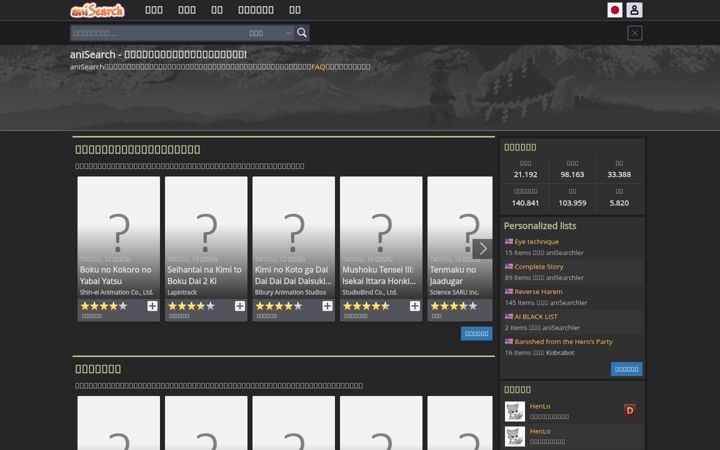
Task: Expand the search category dropdown
Action: [270, 33]
